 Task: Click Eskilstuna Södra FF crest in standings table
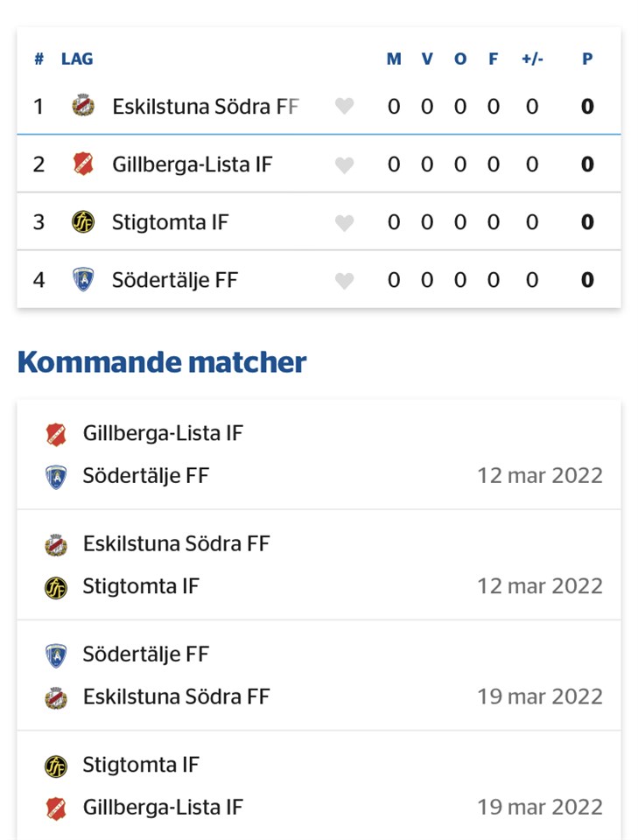click(82, 107)
